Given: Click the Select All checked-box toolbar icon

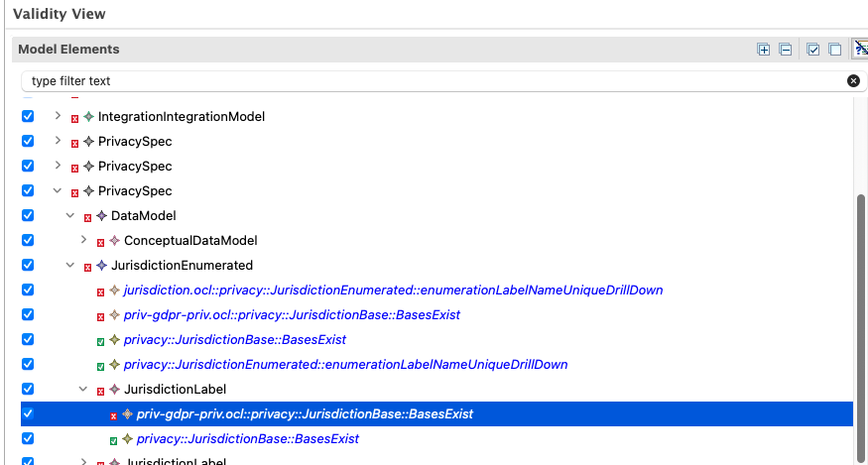Looking at the screenshot, I should click(813, 50).
